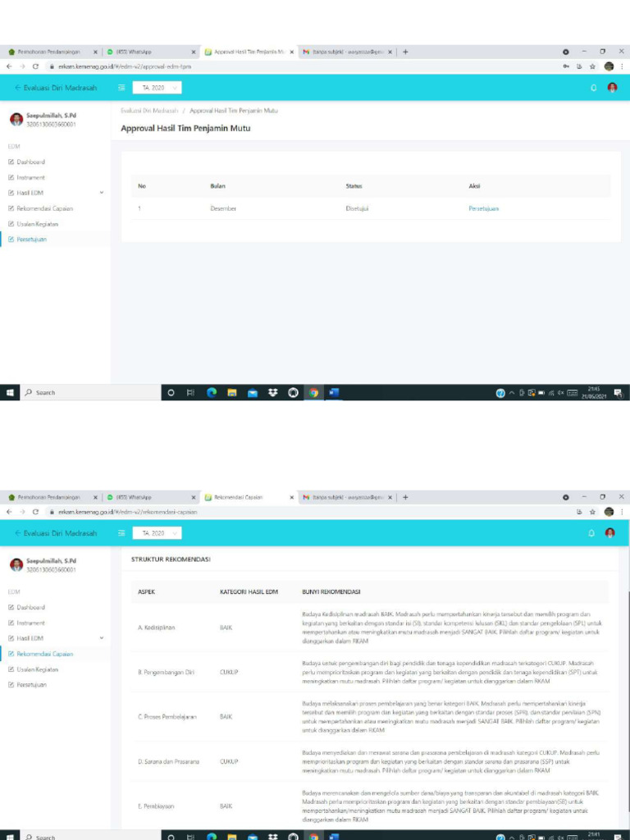Image resolution: width=630 pixels, height=840 pixels.
Task: Toggle sidebar hamburger icon in Approval window
Action: point(121,88)
